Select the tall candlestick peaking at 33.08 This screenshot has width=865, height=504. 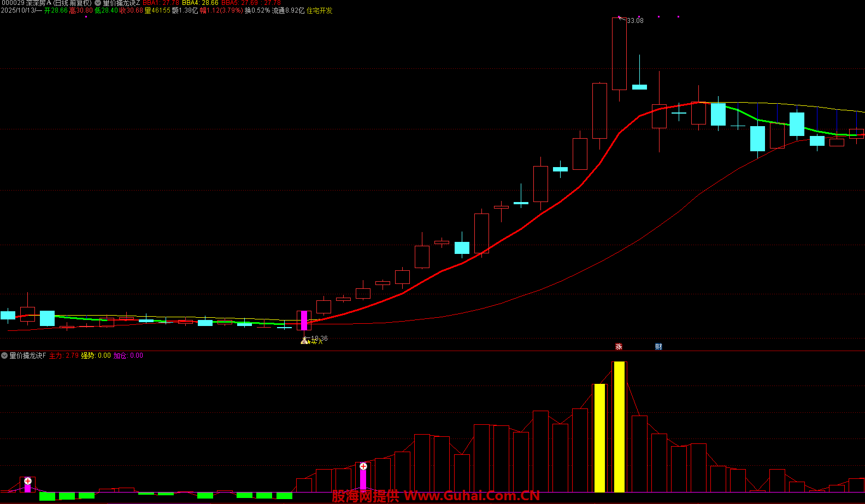tap(619, 55)
